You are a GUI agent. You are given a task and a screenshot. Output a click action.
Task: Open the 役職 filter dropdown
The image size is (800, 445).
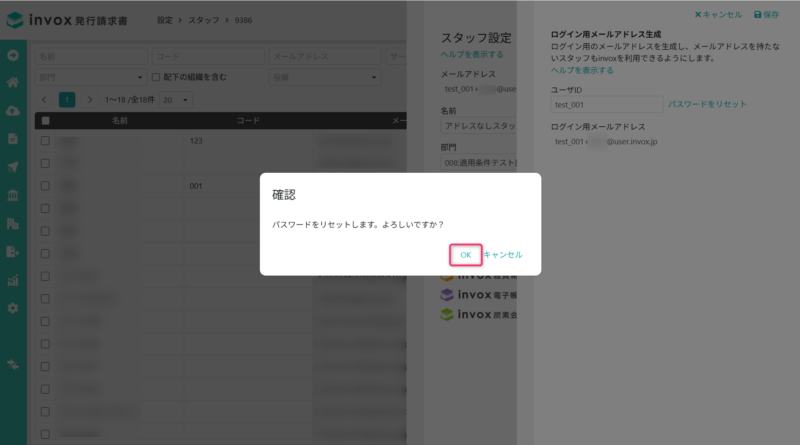click(325, 77)
